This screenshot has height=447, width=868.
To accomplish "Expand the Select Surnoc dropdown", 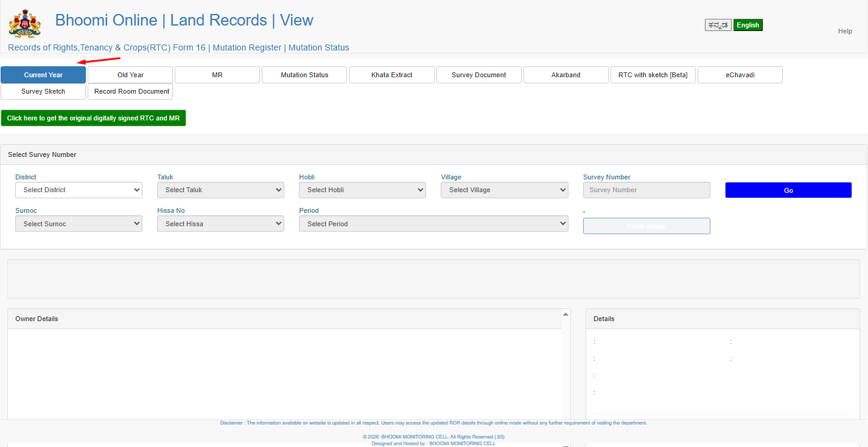I will (x=79, y=224).
